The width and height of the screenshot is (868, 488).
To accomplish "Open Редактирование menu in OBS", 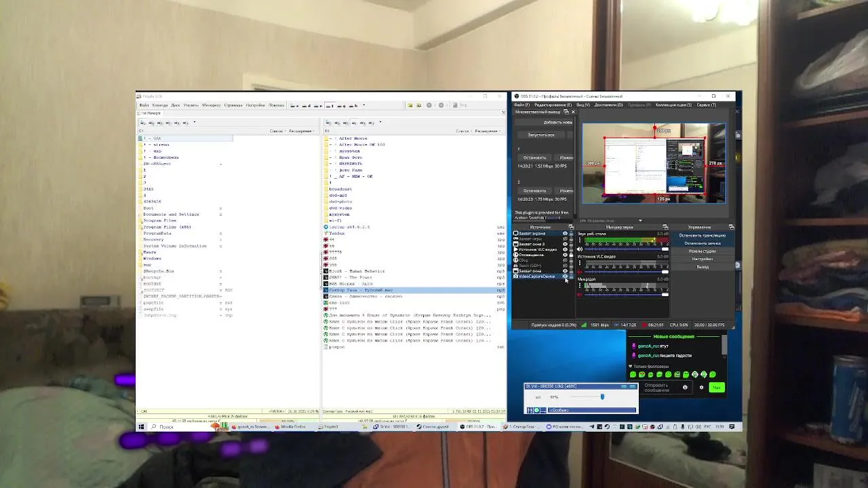I will point(553,105).
